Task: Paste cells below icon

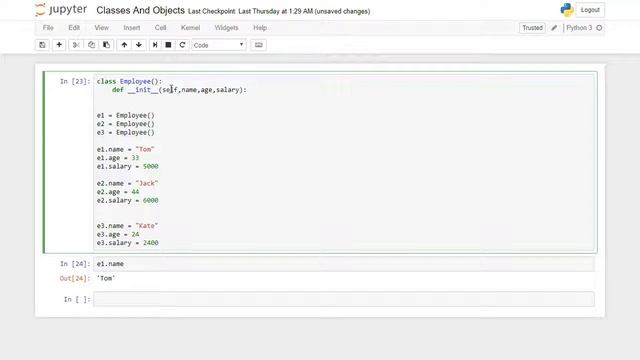Action: [107, 45]
